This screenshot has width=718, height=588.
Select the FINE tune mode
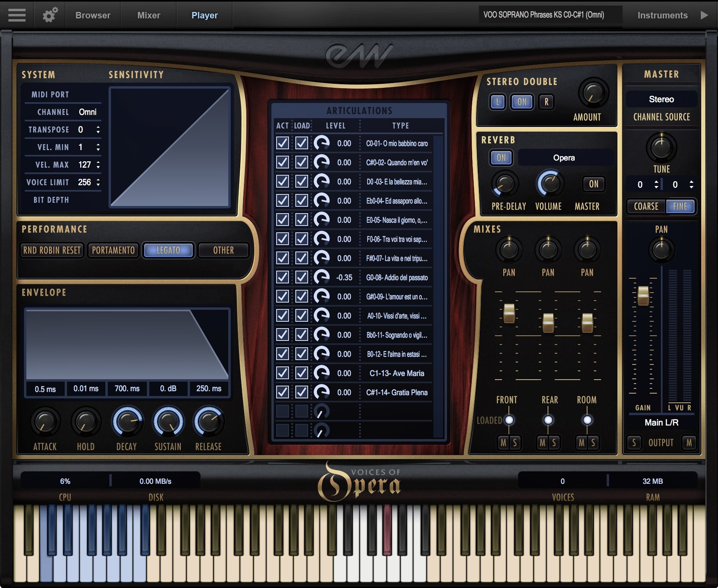(x=680, y=206)
